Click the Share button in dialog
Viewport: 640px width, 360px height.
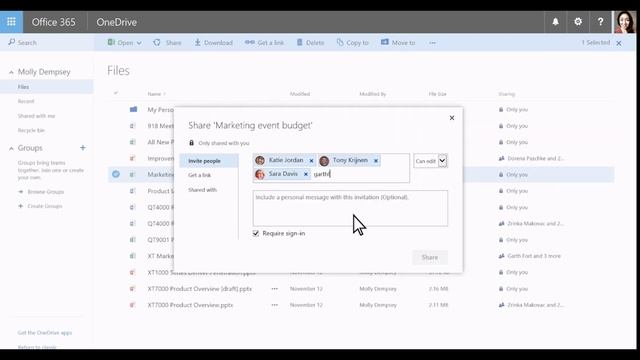[430, 257]
